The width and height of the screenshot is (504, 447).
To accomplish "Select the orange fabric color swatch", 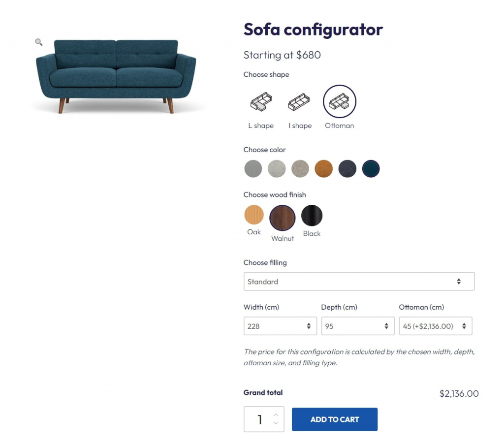I will click(324, 168).
